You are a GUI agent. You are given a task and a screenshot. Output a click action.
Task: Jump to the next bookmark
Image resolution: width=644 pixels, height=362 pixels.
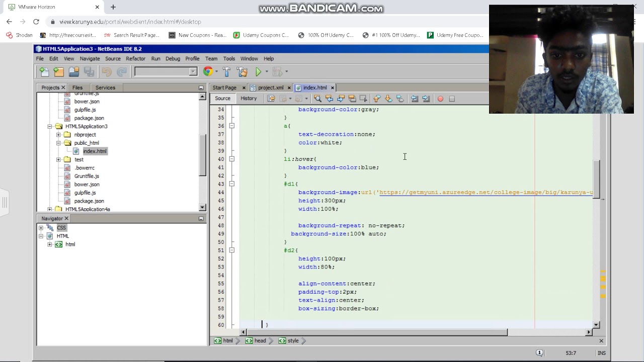(x=388, y=99)
